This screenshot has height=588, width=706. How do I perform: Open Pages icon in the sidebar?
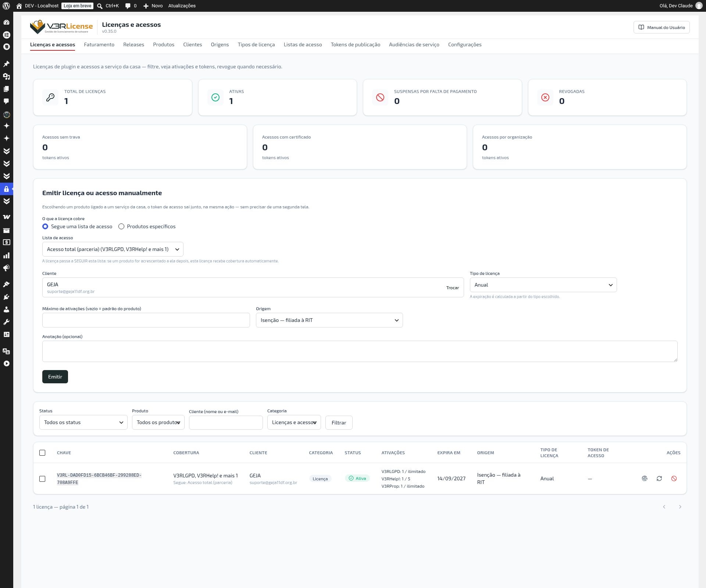coord(6,89)
